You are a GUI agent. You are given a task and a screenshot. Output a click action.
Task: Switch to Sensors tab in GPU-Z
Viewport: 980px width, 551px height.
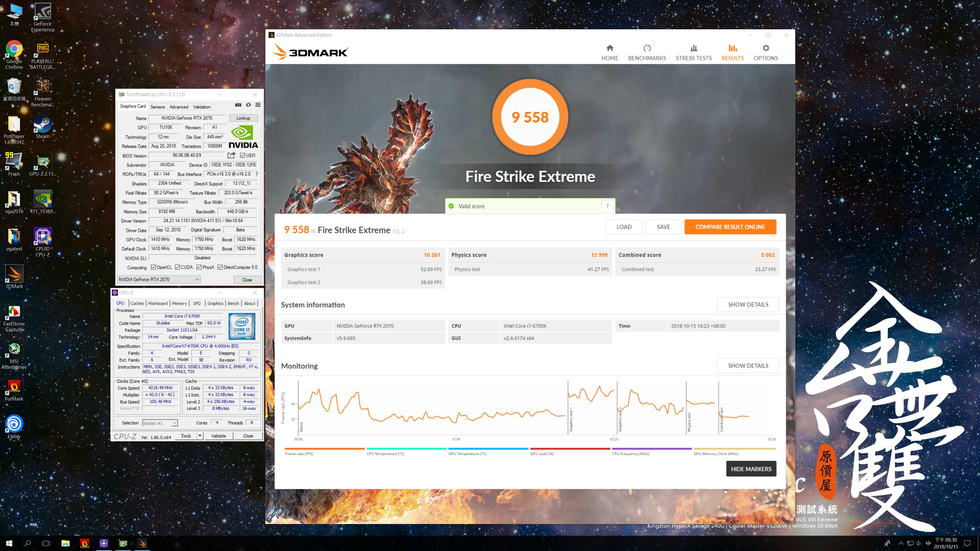coord(157,107)
